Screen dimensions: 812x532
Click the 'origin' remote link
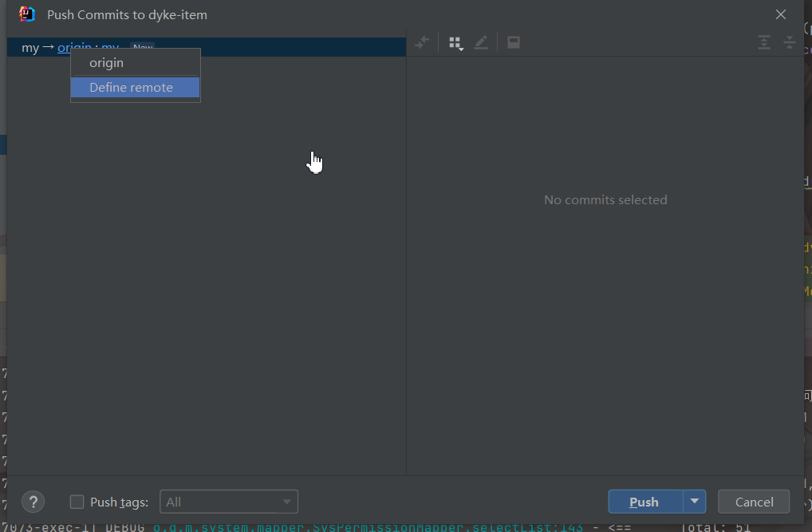[x=64, y=48]
